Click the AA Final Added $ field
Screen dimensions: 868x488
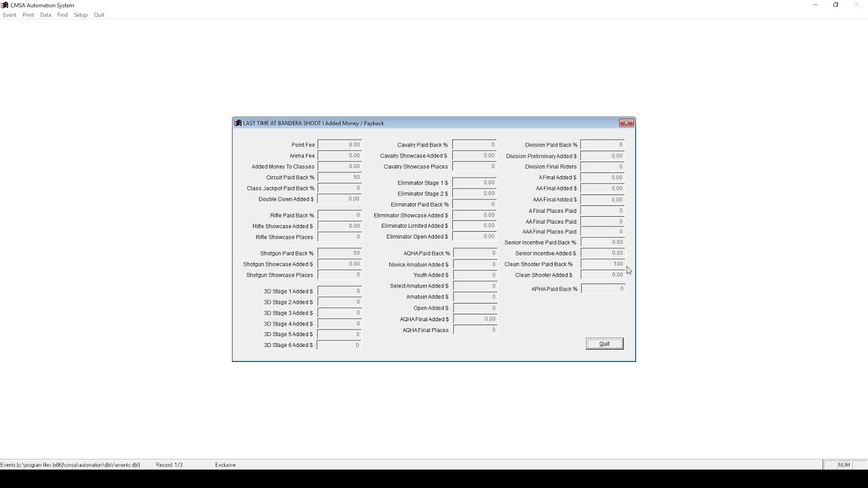pos(603,188)
